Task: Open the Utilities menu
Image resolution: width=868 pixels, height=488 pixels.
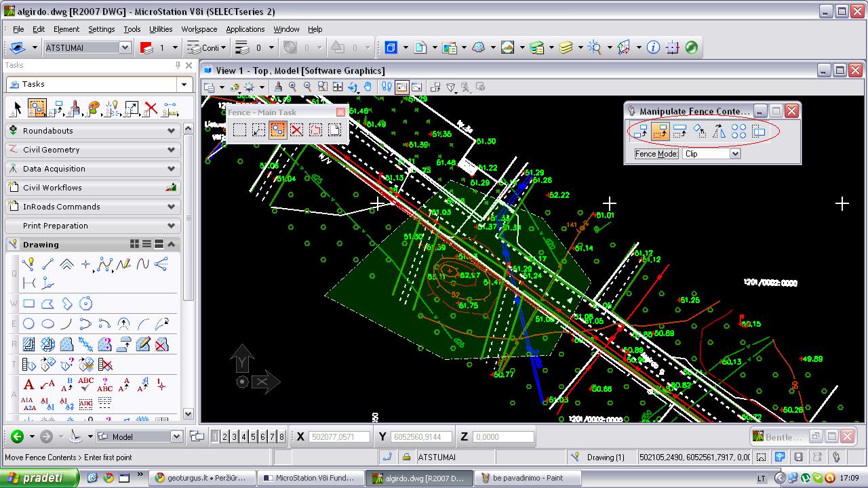Action: pos(161,29)
